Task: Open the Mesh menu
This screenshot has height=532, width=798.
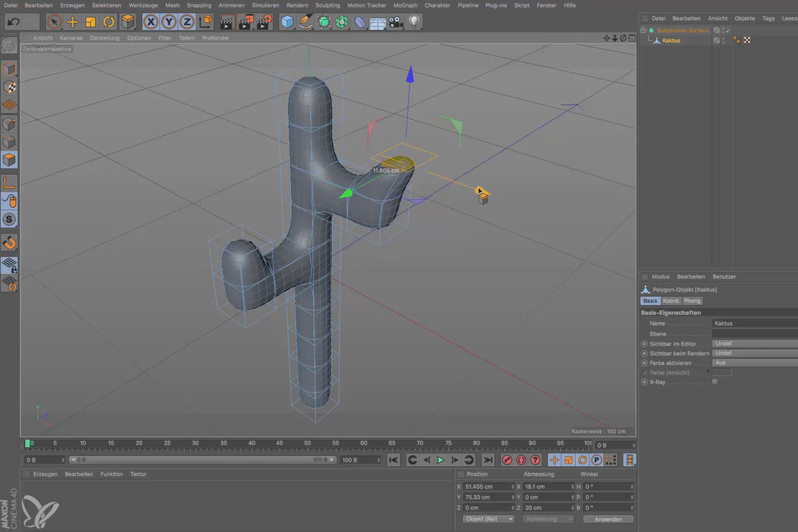Action: pyautogui.click(x=172, y=5)
